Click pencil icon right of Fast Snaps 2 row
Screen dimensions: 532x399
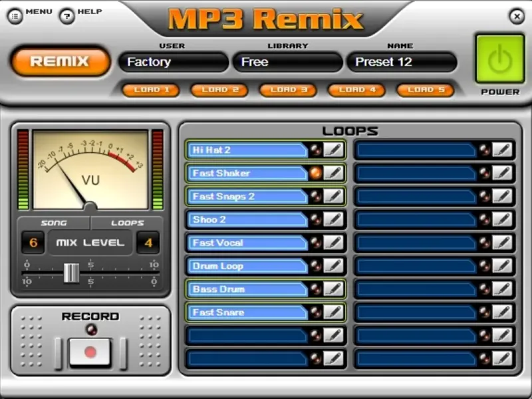pyautogui.click(x=502, y=196)
